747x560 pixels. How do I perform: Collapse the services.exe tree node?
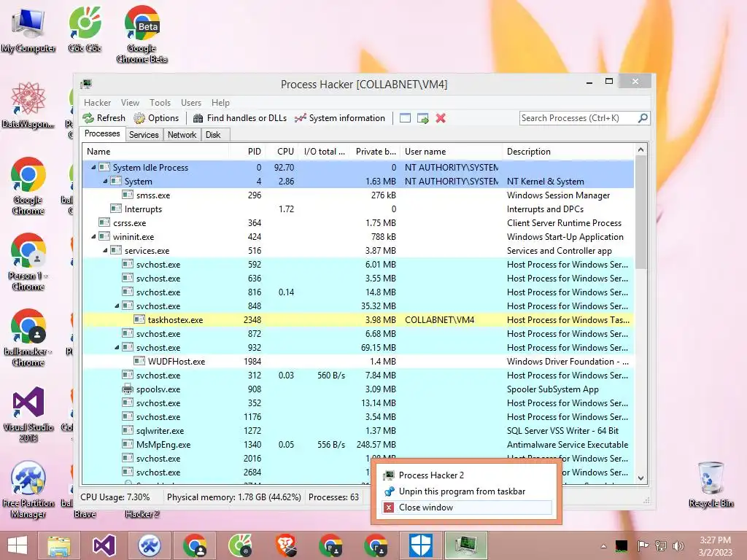105,251
